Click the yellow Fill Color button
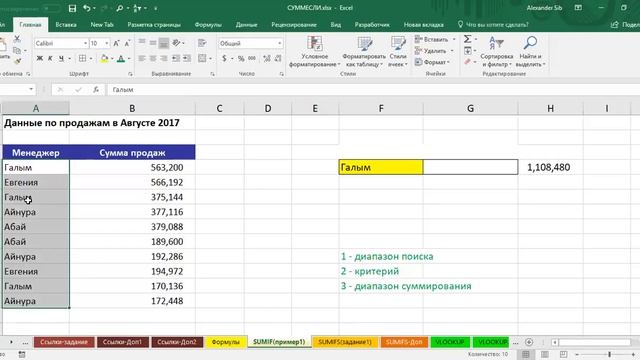Viewport: 640px width, 360px height. click(104, 59)
